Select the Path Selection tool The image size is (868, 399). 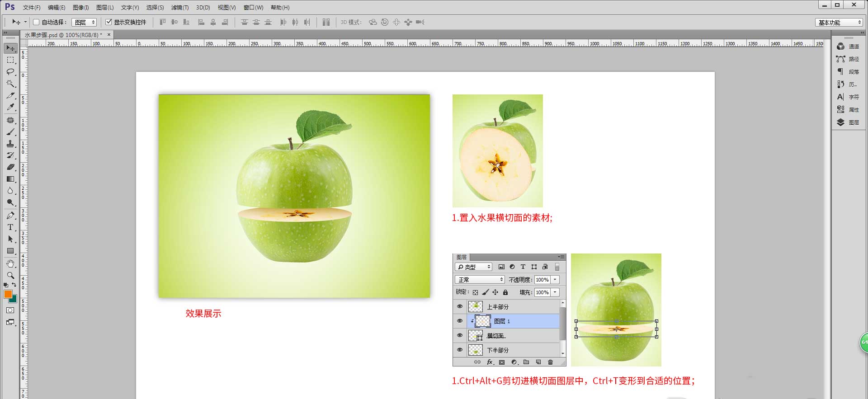point(10,239)
